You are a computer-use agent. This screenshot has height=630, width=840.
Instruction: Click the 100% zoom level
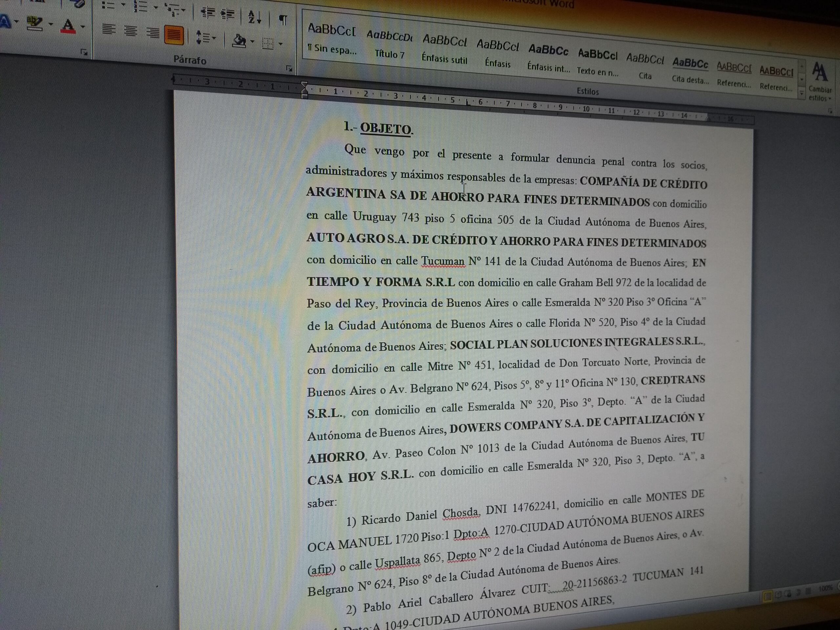[826, 588]
